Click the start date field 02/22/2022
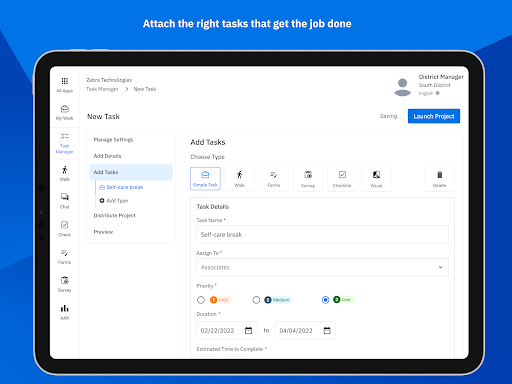512x384 pixels. coord(227,330)
